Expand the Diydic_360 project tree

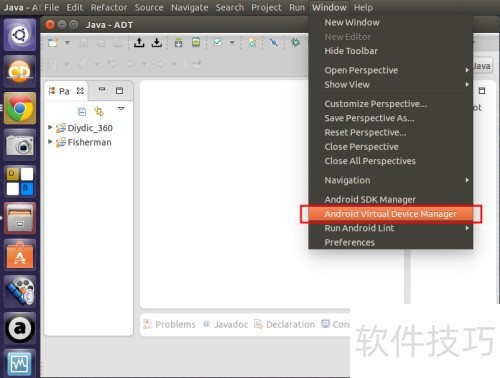pyautogui.click(x=50, y=127)
